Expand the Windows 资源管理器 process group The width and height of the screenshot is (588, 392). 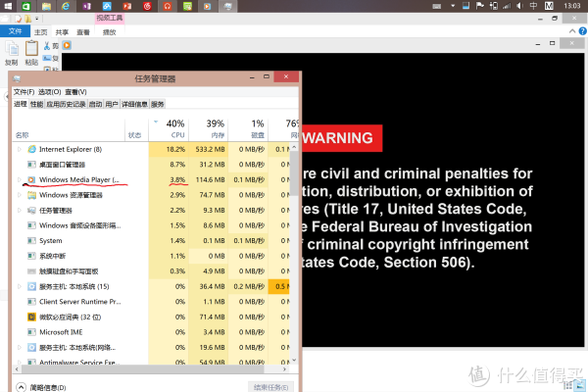tap(20, 195)
